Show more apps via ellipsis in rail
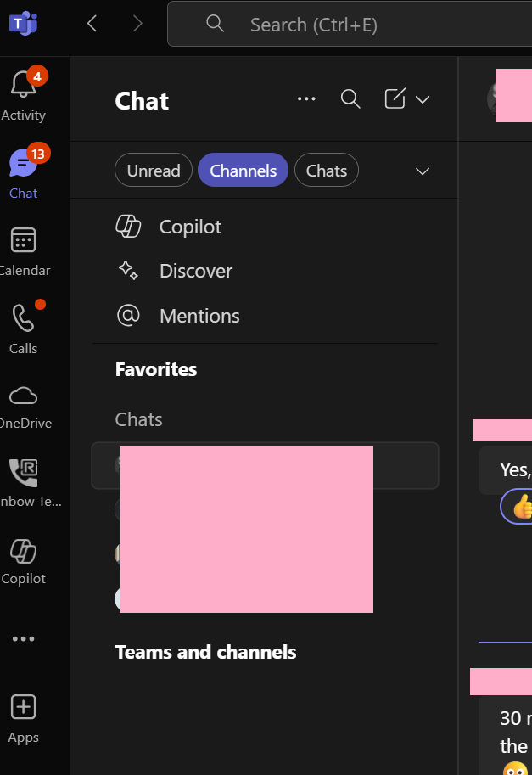Viewport: 532px width, 775px height. coord(23,638)
